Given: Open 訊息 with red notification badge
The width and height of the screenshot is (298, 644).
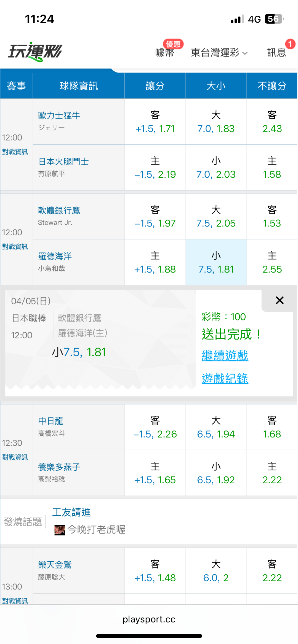Looking at the screenshot, I should click(276, 52).
